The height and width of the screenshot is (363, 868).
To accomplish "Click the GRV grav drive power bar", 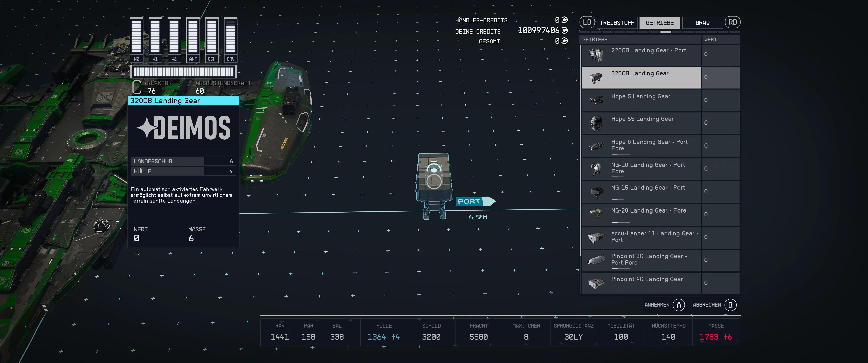I will click(230, 40).
